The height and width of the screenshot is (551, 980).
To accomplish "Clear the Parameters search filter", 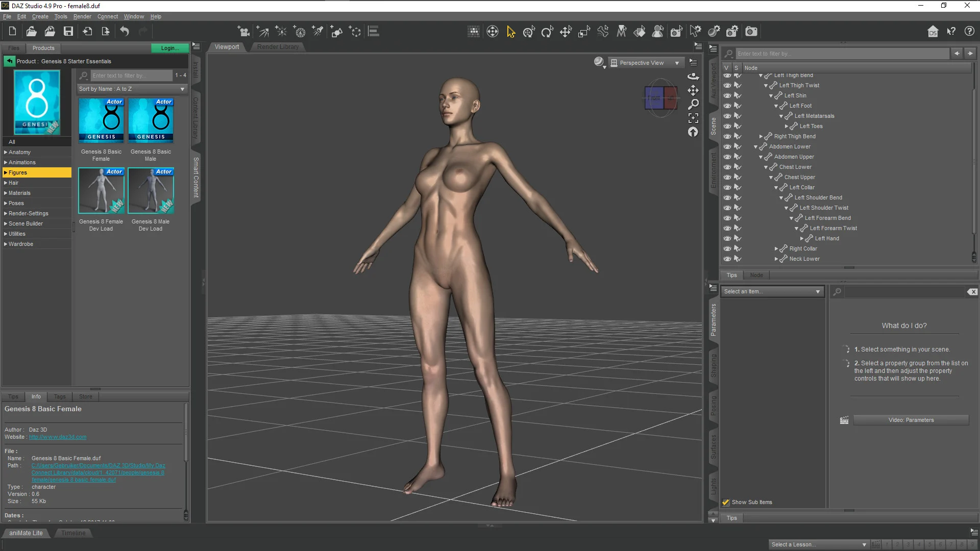I will (x=972, y=292).
